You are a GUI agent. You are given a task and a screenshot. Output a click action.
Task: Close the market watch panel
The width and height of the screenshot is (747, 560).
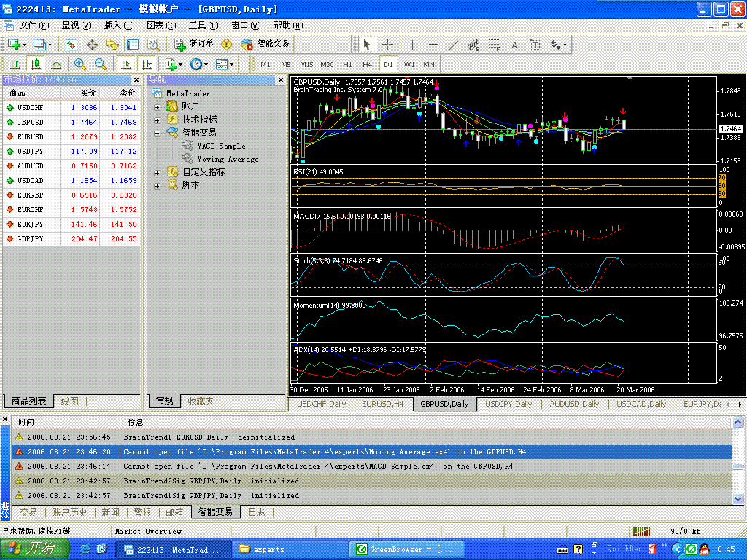[136, 80]
